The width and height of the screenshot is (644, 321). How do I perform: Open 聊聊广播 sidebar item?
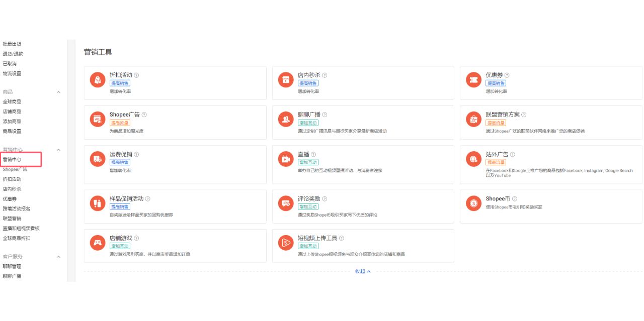click(12, 276)
